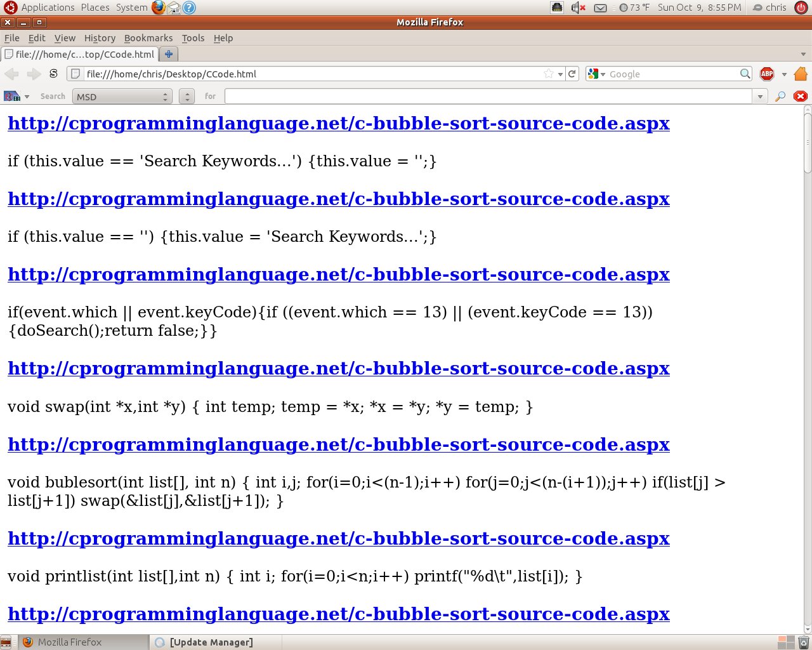This screenshot has width=812, height=650.
Task: Open the clock showing Sun Oct 9, 8:55 PM
Action: click(700, 8)
